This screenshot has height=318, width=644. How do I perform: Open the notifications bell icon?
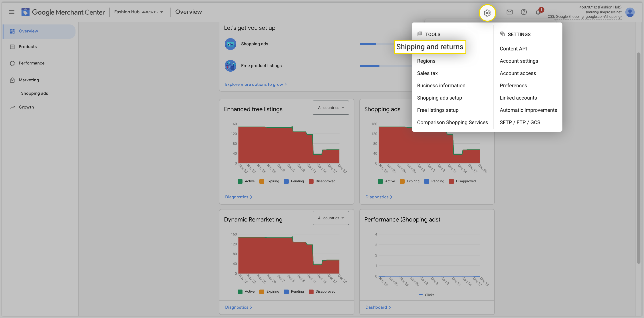click(x=538, y=12)
